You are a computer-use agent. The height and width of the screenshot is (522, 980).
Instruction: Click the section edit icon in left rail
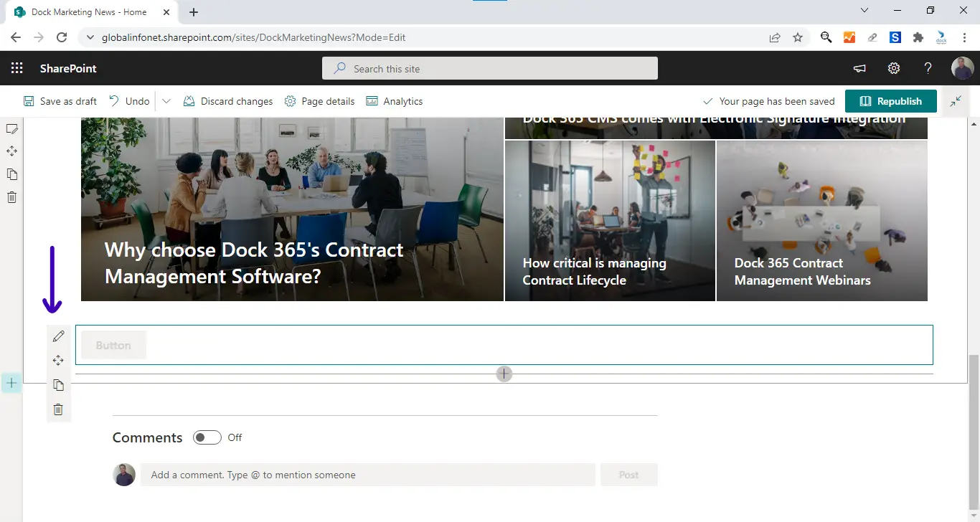(x=11, y=128)
